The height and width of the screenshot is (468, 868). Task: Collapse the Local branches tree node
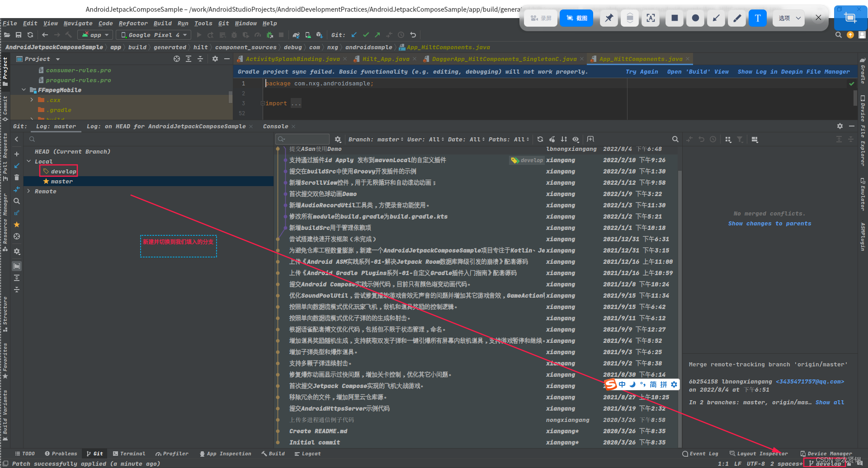pos(29,161)
